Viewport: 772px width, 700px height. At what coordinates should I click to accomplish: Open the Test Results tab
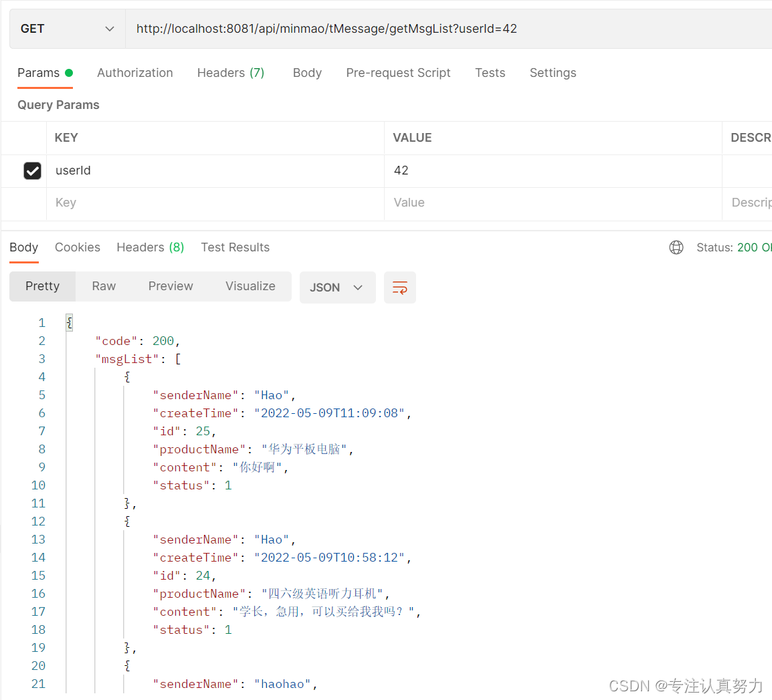[x=235, y=247]
